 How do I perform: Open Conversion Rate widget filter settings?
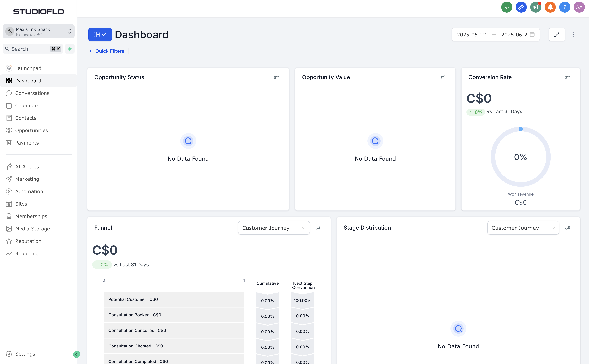point(567,77)
